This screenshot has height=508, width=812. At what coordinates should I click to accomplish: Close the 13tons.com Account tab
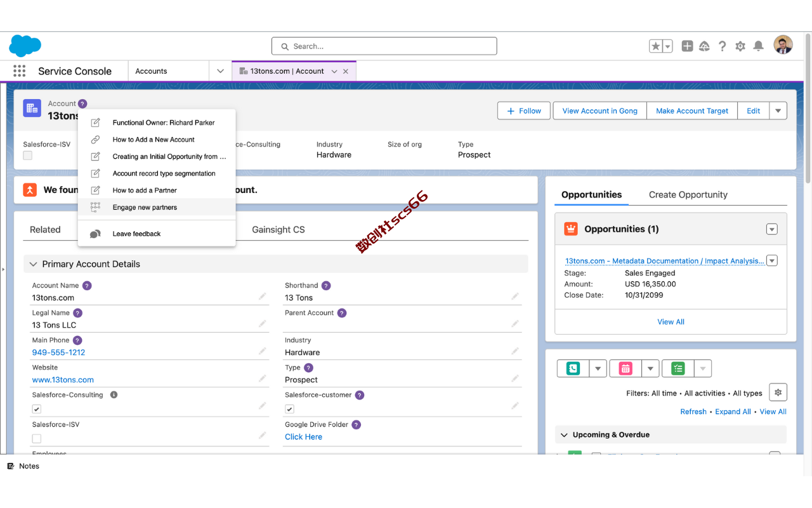tap(346, 72)
